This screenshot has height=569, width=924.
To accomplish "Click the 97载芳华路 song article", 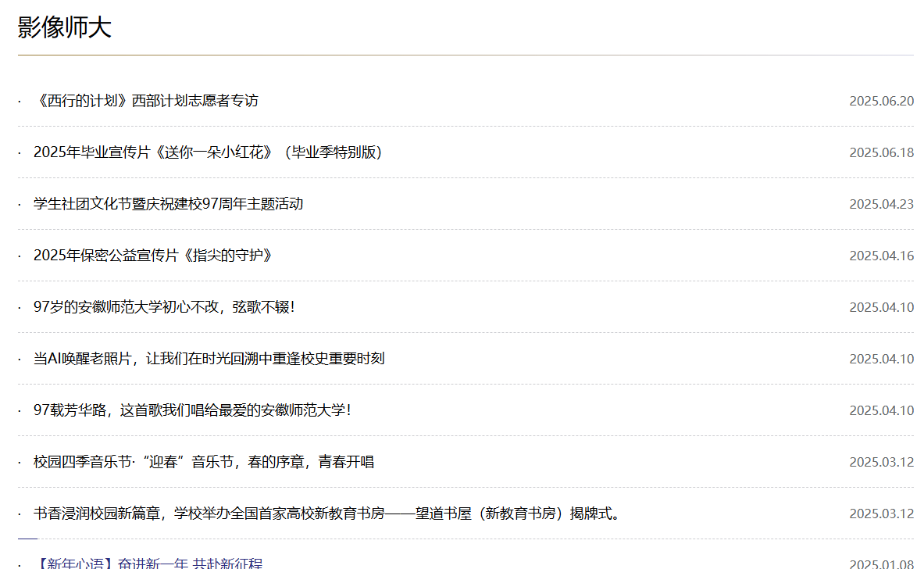I will [192, 410].
